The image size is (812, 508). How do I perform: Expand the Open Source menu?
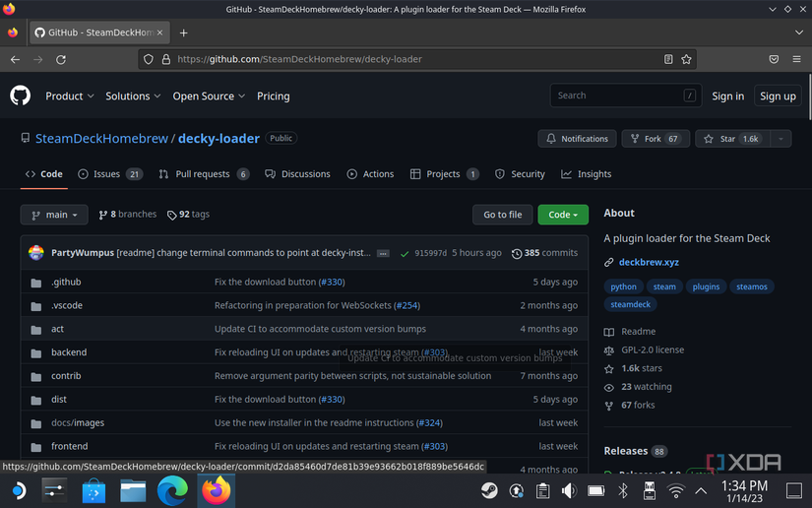click(x=209, y=96)
